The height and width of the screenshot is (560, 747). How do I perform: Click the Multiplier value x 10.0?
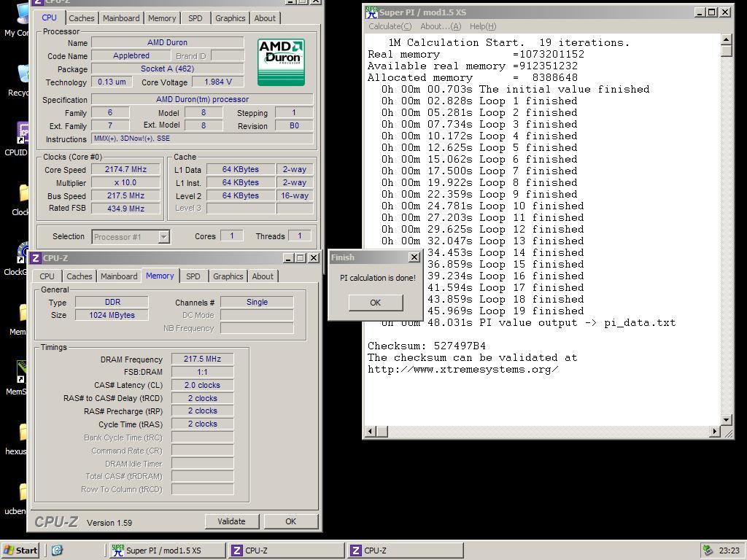[x=125, y=182]
